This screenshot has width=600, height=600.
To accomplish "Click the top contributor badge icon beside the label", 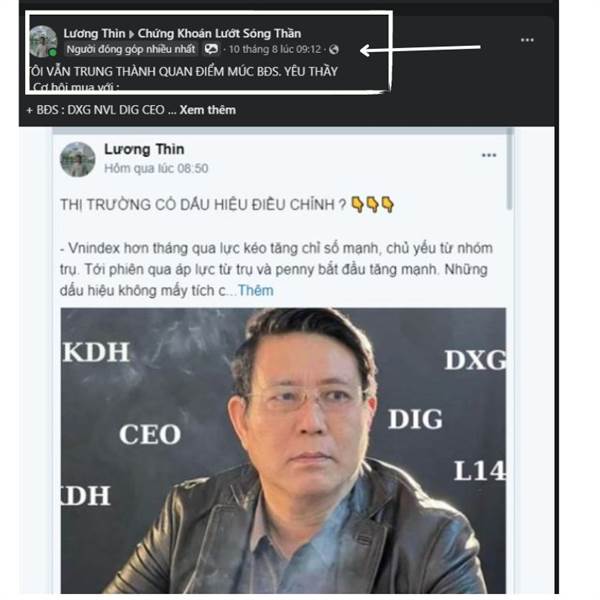I will tap(211, 49).
